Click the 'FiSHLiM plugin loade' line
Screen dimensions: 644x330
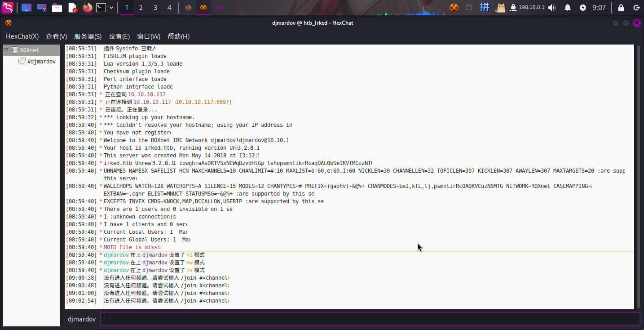point(135,56)
